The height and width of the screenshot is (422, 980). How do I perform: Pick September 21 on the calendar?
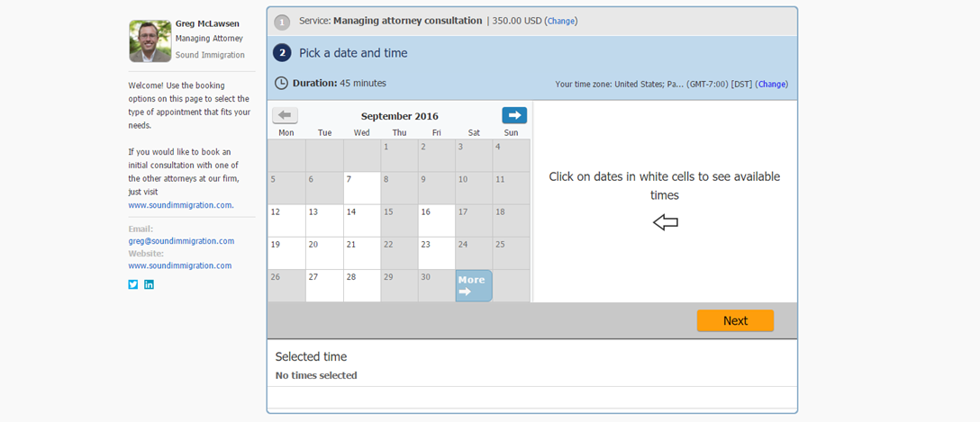pyautogui.click(x=362, y=253)
